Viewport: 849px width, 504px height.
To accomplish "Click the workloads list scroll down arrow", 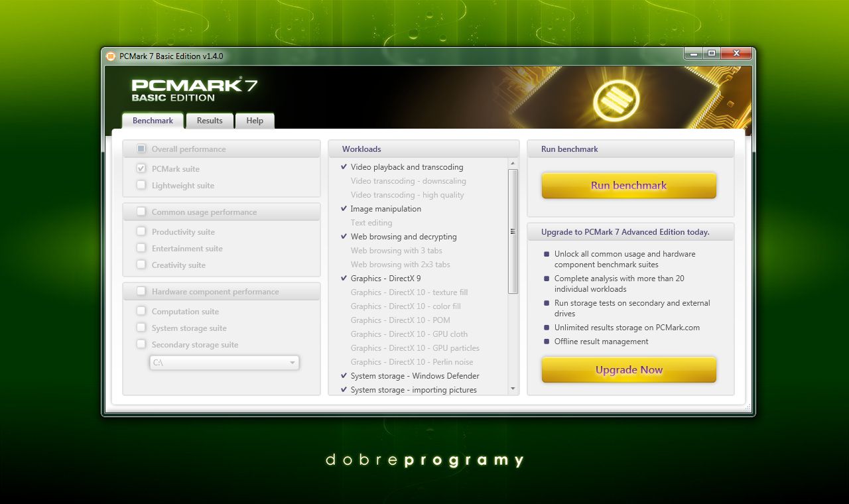I will click(x=513, y=389).
